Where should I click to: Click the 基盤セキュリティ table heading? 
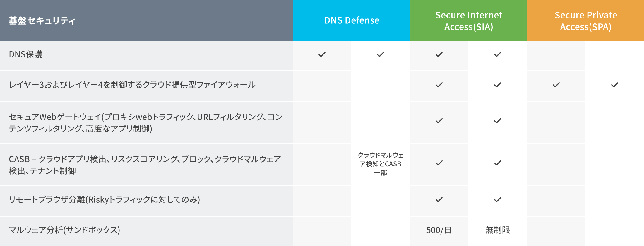pos(42,21)
